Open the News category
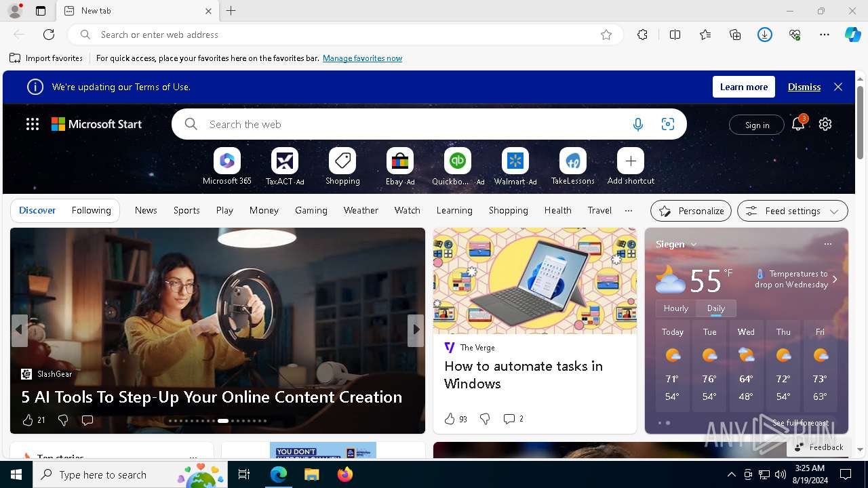Screen dimensions: 868x488 [x=146, y=211]
